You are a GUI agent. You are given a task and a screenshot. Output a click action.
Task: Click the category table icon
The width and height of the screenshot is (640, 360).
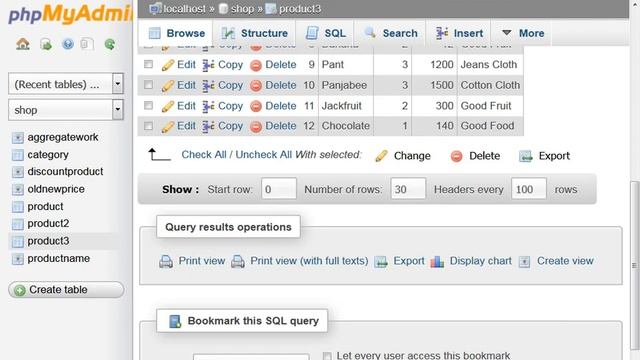coord(18,155)
